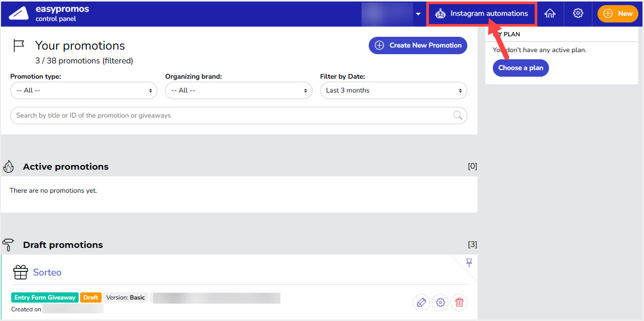Viewport: 644px width, 321px height.
Task: Delete Sorteo promotion with trash icon
Action: (459, 303)
